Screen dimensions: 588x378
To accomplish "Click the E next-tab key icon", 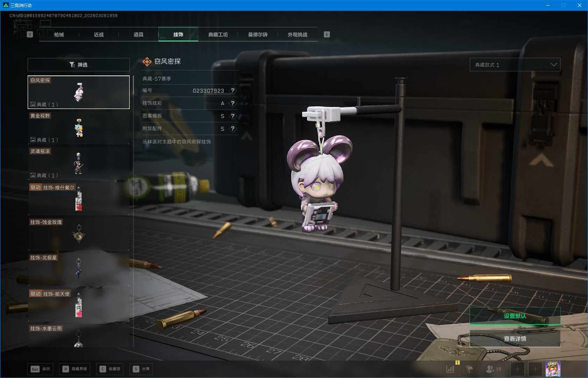I will (x=327, y=35).
